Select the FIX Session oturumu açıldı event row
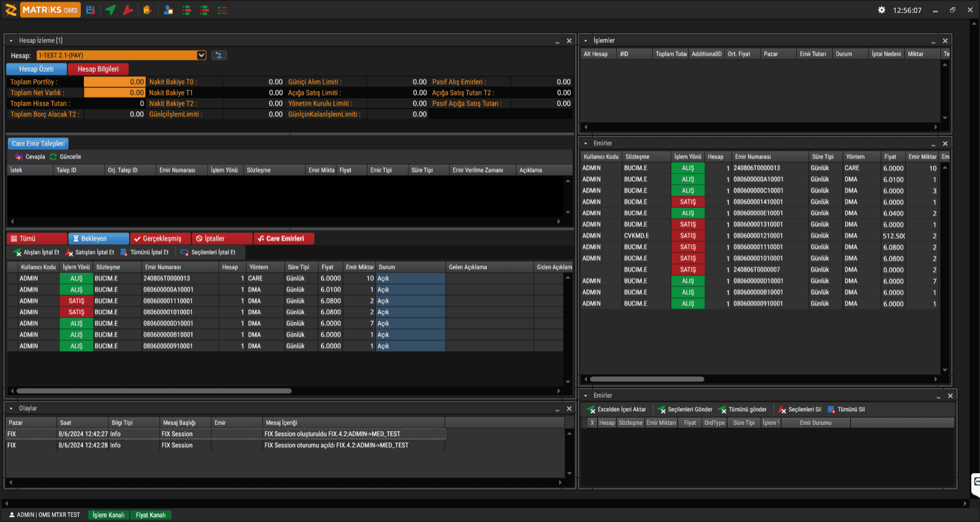This screenshot has height=522, width=980. coord(225,446)
